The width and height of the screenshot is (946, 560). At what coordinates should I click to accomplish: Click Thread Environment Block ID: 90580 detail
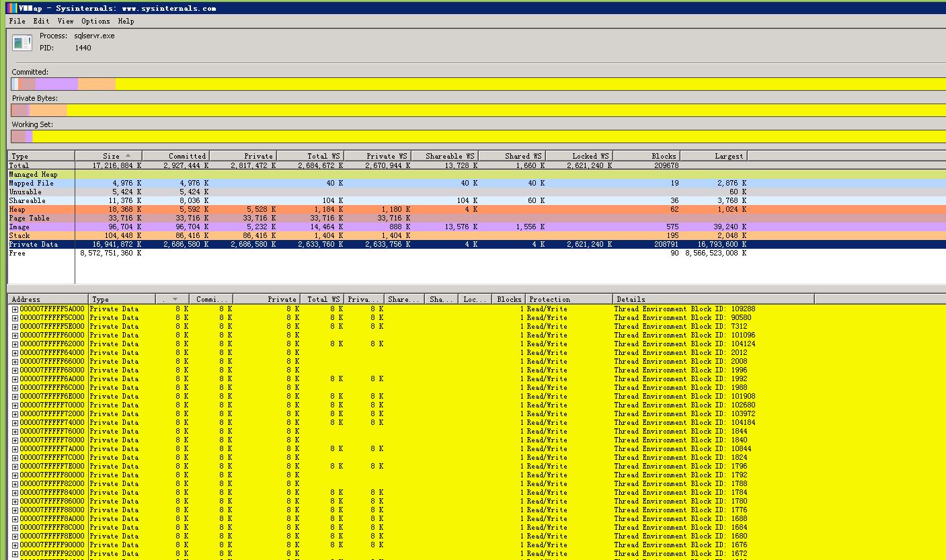pyautogui.click(x=682, y=318)
